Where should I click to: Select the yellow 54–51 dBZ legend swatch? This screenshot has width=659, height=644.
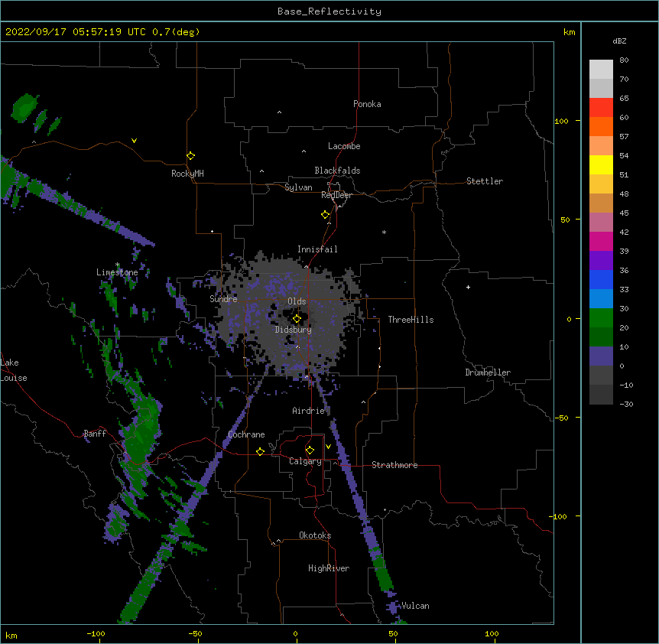[601, 164]
